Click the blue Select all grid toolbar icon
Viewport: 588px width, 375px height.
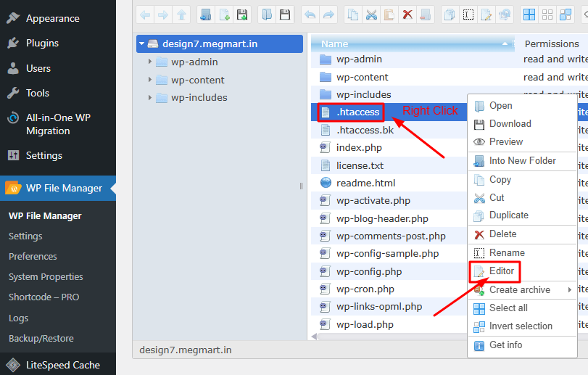coord(529,15)
